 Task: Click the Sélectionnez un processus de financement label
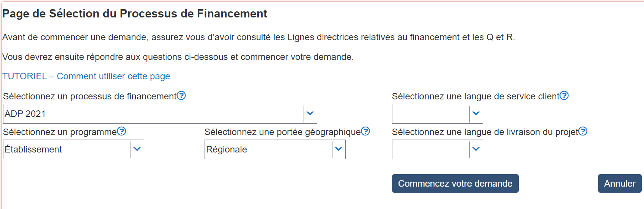pos(90,96)
